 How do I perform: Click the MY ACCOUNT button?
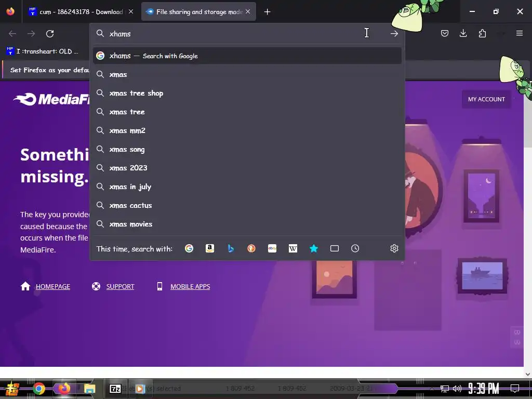486,99
